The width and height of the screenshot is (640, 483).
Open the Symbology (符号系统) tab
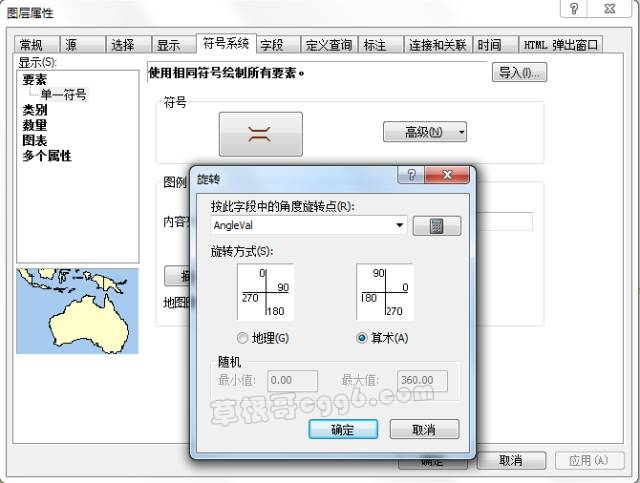click(226, 43)
